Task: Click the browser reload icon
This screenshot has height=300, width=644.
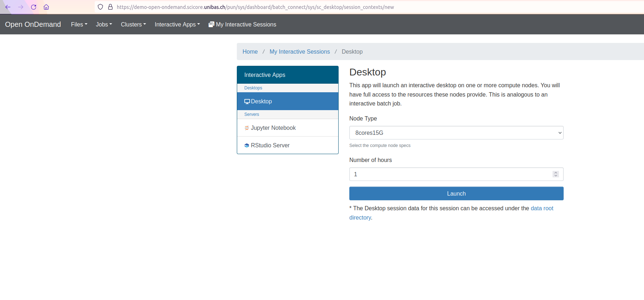Action: [x=34, y=7]
